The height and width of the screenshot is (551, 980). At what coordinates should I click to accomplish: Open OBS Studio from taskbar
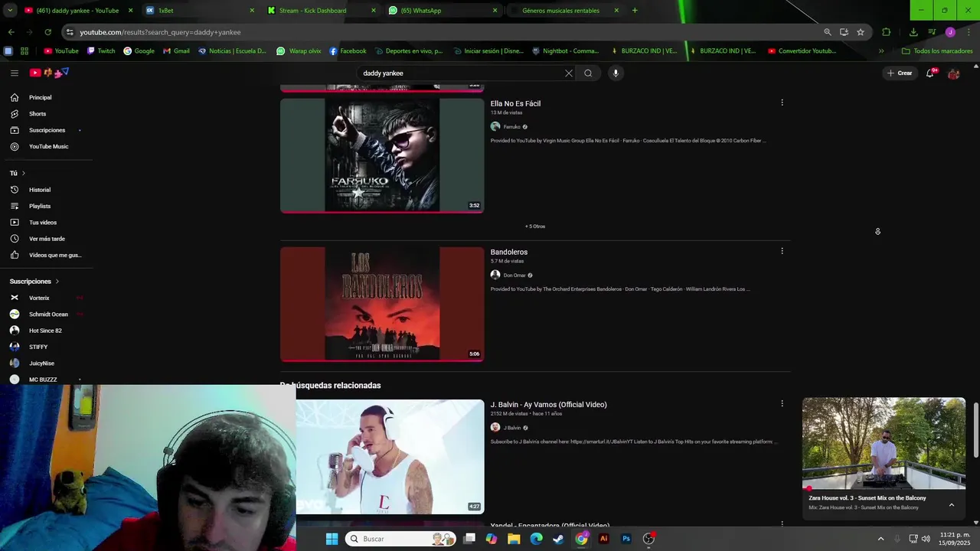648,539
